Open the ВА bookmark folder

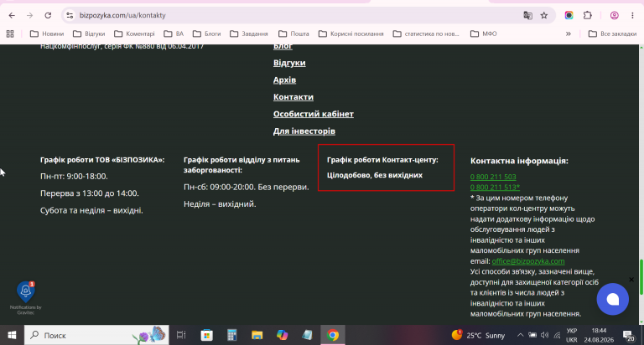click(x=174, y=33)
